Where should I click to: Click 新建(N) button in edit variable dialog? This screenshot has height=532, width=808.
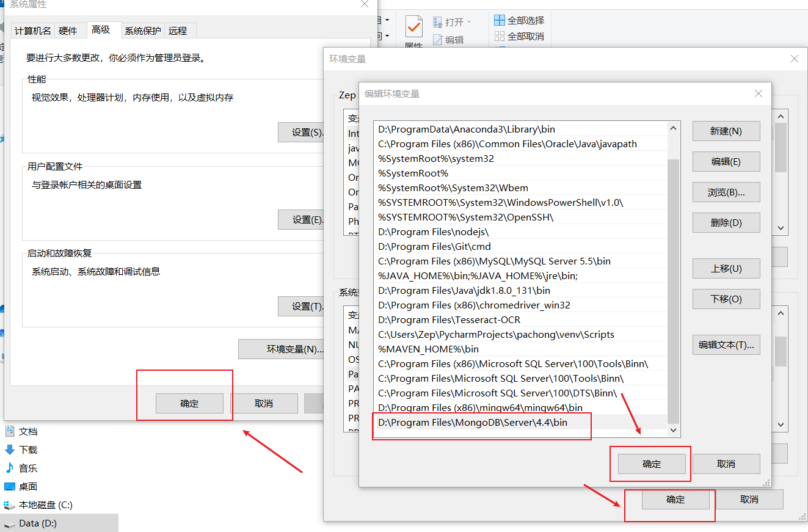[x=726, y=131]
